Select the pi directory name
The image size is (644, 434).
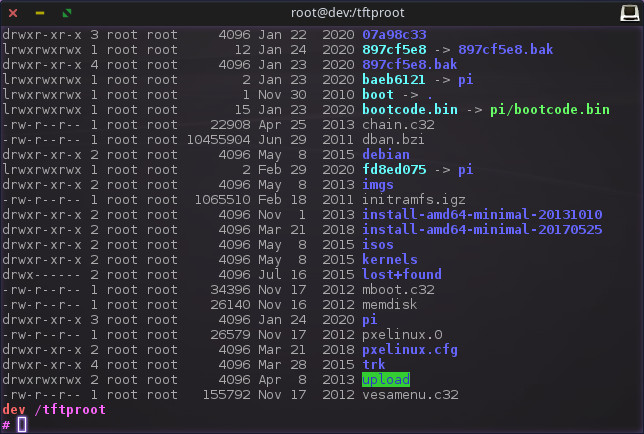tap(370, 320)
